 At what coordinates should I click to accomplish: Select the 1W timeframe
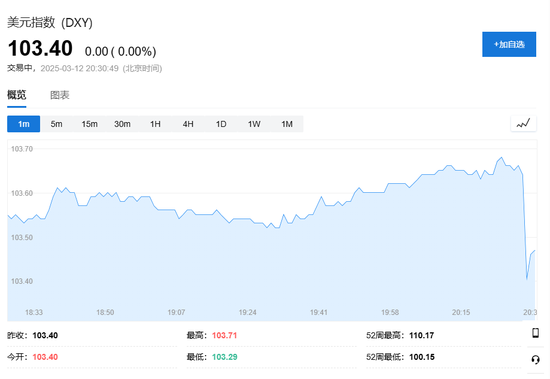tap(254, 124)
